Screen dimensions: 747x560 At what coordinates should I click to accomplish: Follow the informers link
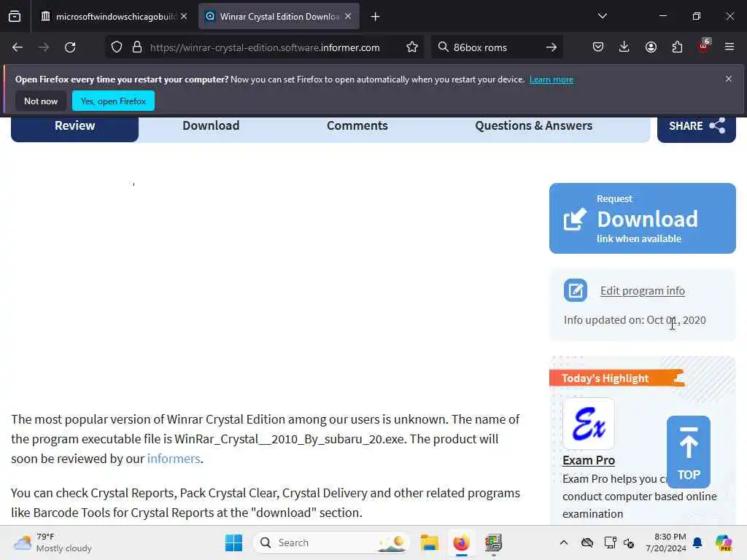click(174, 459)
